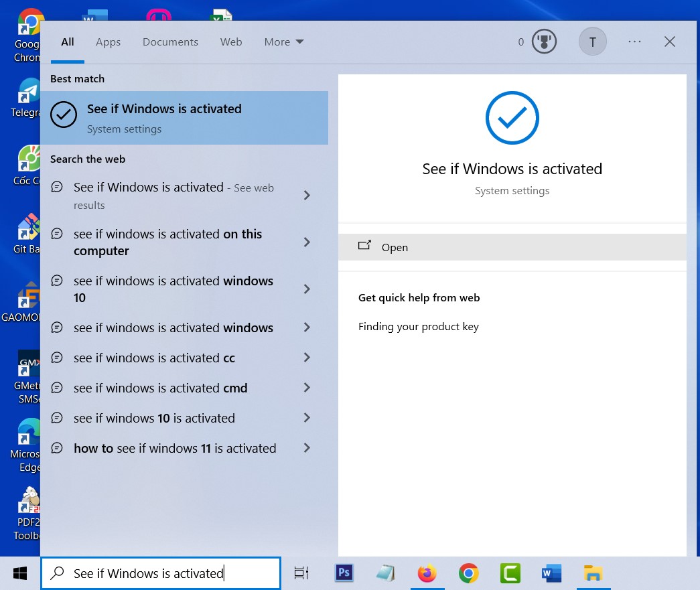
Task: Open Photoshop from the taskbar
Action: click(344, 573)
